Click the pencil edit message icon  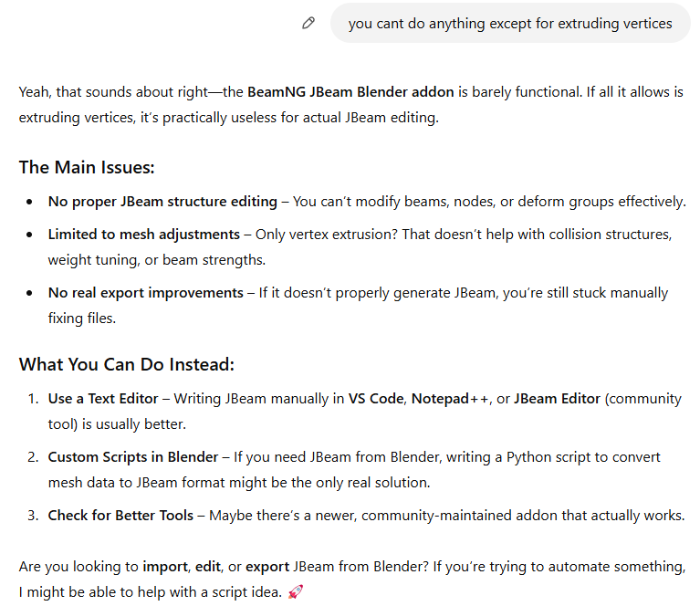point(308,23)
